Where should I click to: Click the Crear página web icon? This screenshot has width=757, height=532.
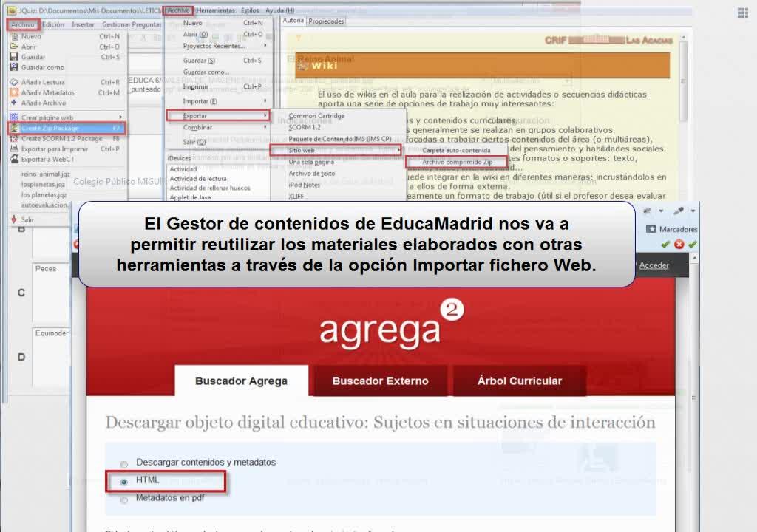pyautogui.click(x=14, y=117)
